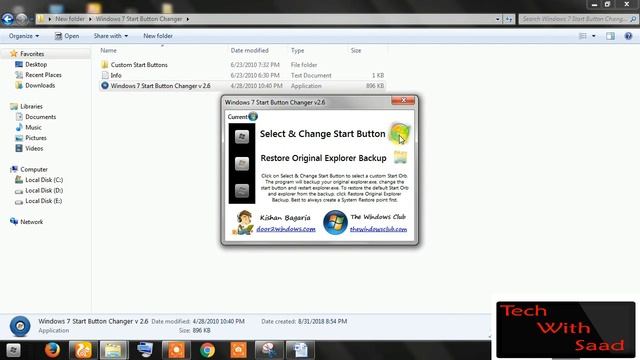Viewport: 640px width, 360px height.
Task: Click Computer in the navigation pane
Action: [34, 169]
